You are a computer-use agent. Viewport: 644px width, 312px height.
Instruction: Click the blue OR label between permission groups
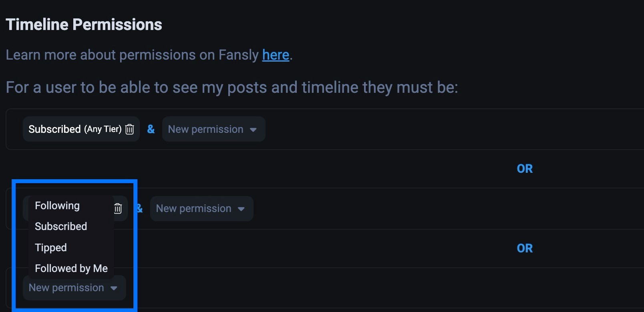[524, 168]
